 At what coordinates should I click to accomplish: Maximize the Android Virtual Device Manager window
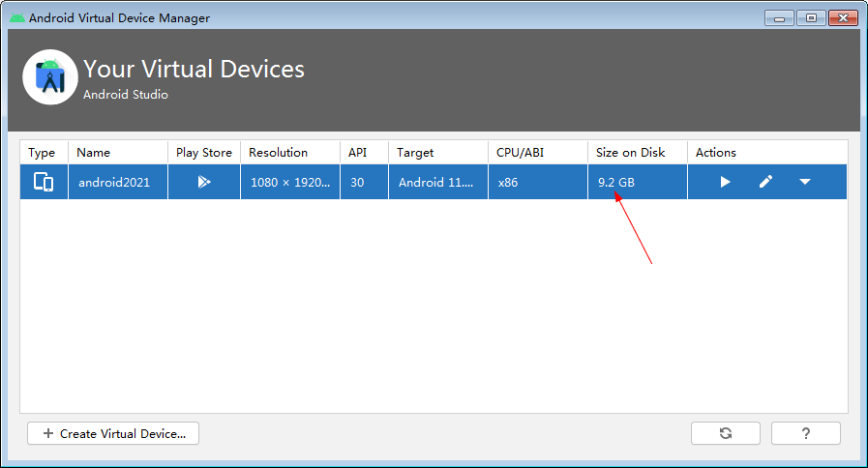point(811,18)
